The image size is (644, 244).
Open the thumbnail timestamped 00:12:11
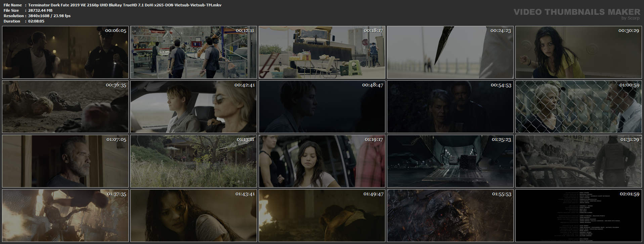tap(194, 52)
